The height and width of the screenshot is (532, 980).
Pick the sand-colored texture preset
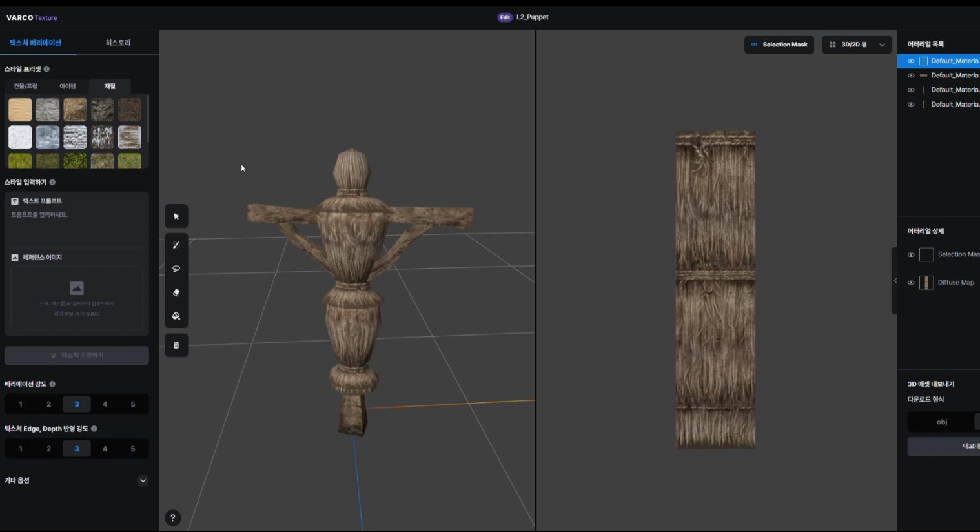pyautogui.click(x=20, y=110)
